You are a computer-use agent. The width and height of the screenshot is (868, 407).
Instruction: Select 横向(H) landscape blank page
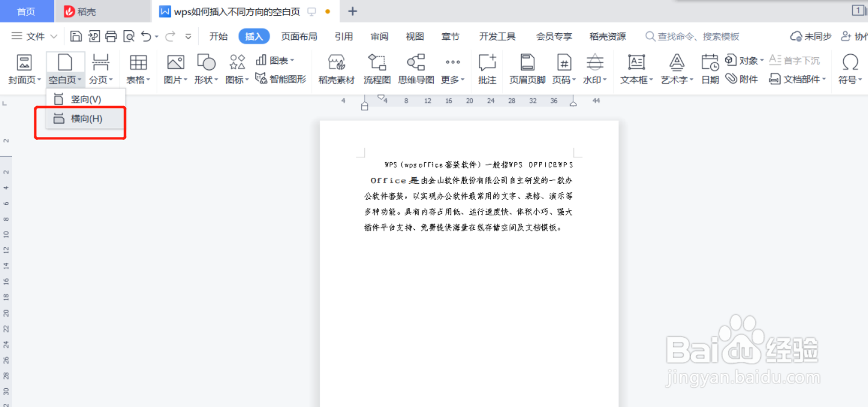click(x=86, y=119)
